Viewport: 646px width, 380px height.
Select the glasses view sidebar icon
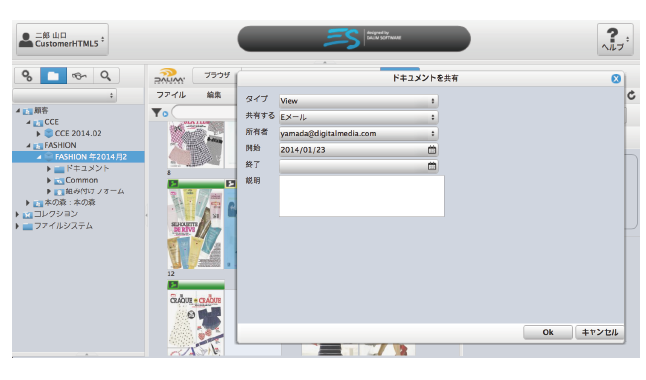[x=80, y=76]
